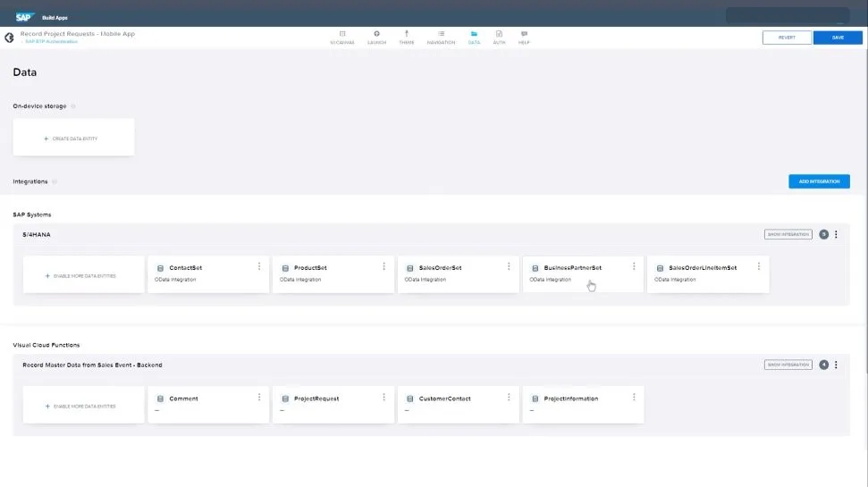Image resolution: width=868 pixels, height=487 pixels.
Task: Open the ProjectInformation entity
Action: pos(583,405)
